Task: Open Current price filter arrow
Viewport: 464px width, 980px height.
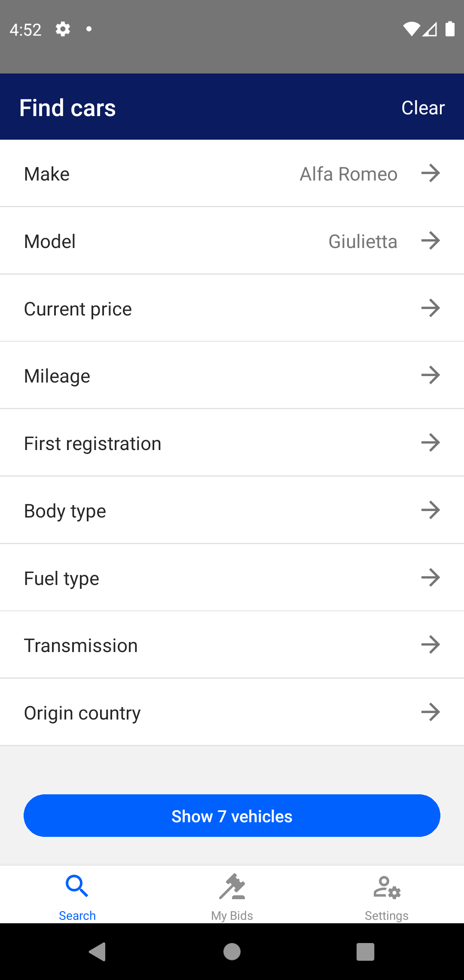Action: 430,308
